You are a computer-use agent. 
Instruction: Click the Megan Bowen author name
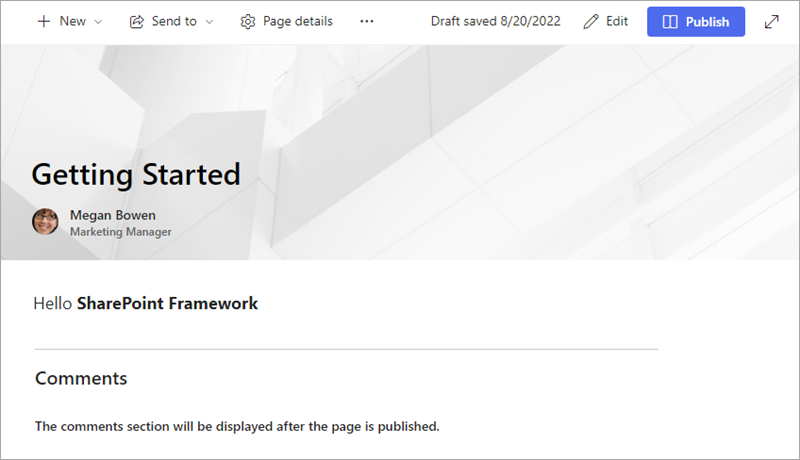point(113,215)
